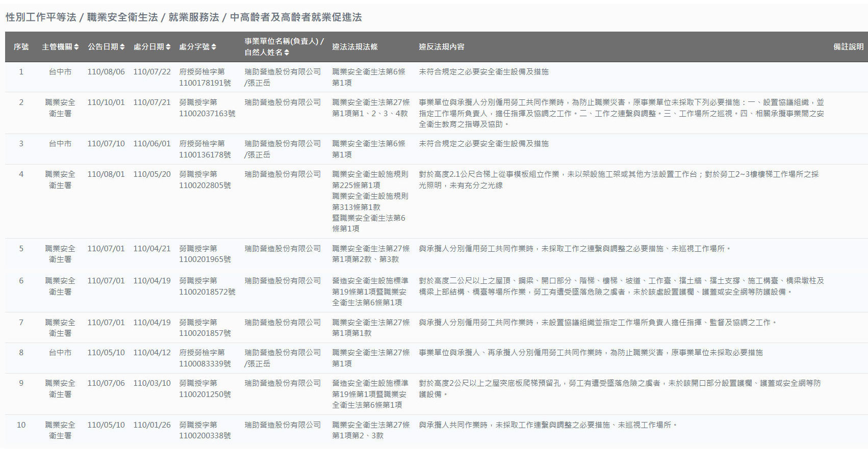
Task: Click 處分日期 110/07/22
Action: [x=152, y=72]
